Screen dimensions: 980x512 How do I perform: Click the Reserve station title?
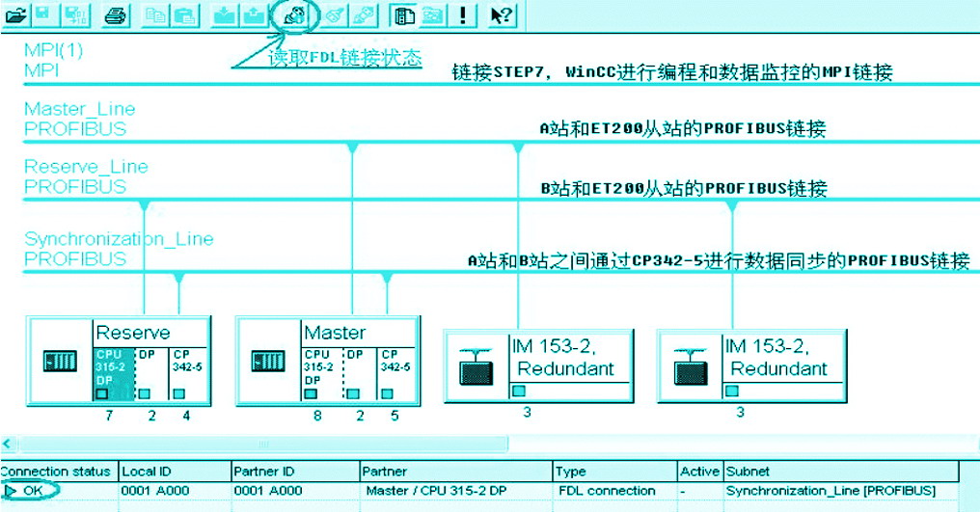132,333
